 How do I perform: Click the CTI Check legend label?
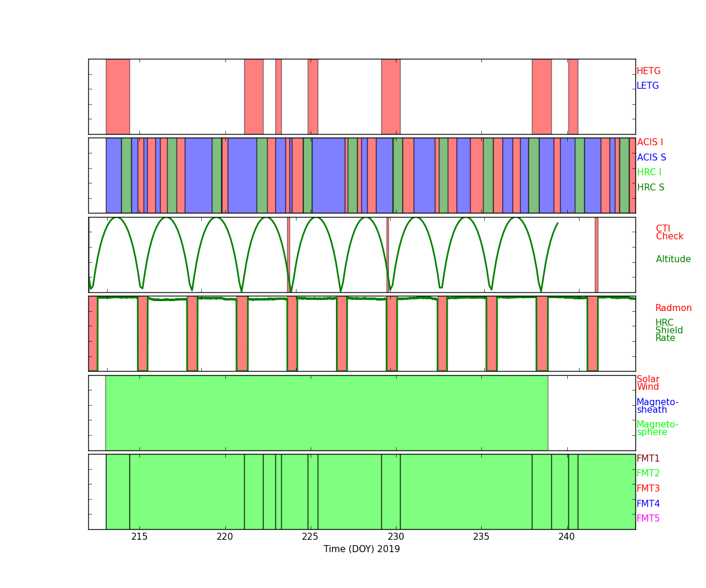pyautogui.click(x=670, y=232)
